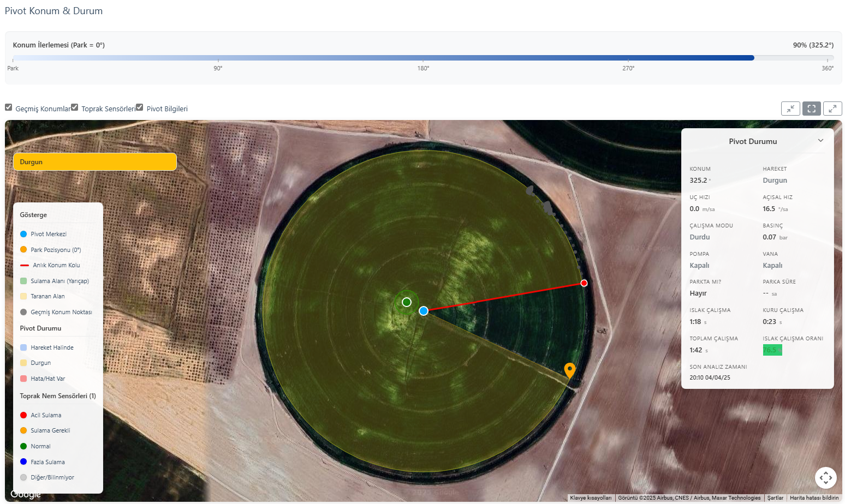
Task: Select the green soil moisture sensor marker
Action: (x=406, y=302)
